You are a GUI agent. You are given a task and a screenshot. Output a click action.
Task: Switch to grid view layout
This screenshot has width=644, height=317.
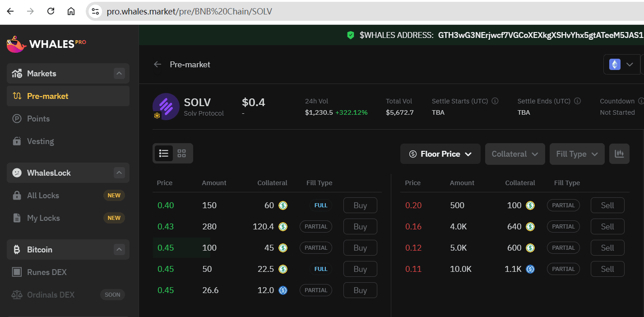pyautogui.click(x=182, y=153)
